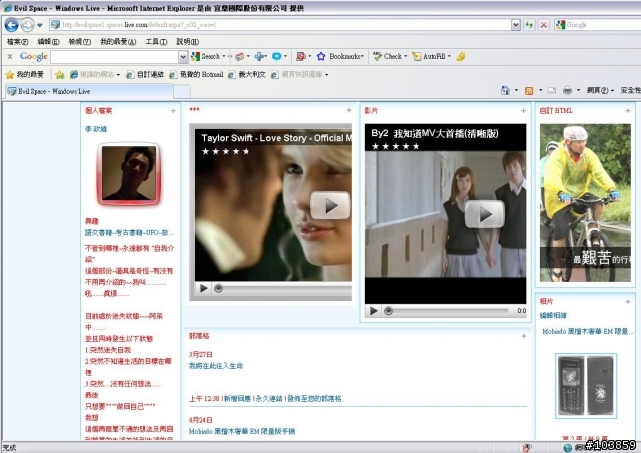This screenshot has width=641, height=453.
Task: Open the blog post 我將在此注入生命
Action: pyautogui.click(x=216, y=366)
